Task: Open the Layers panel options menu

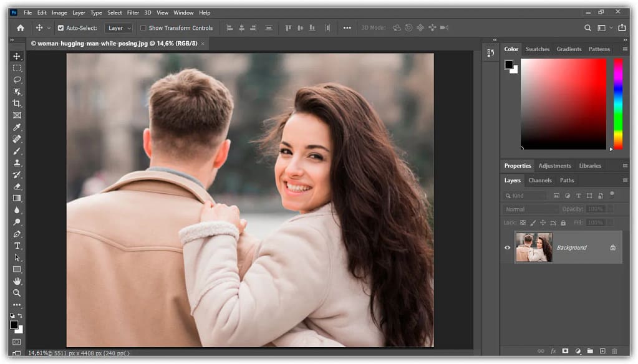Action: 625,180
